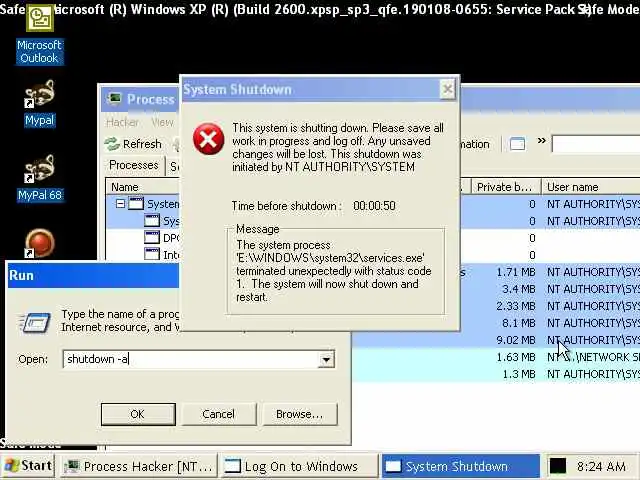Select the red ball desktop shortcut icon
Image resolution: width=640 pixels, height=480 pixels.
coord(39,243)
